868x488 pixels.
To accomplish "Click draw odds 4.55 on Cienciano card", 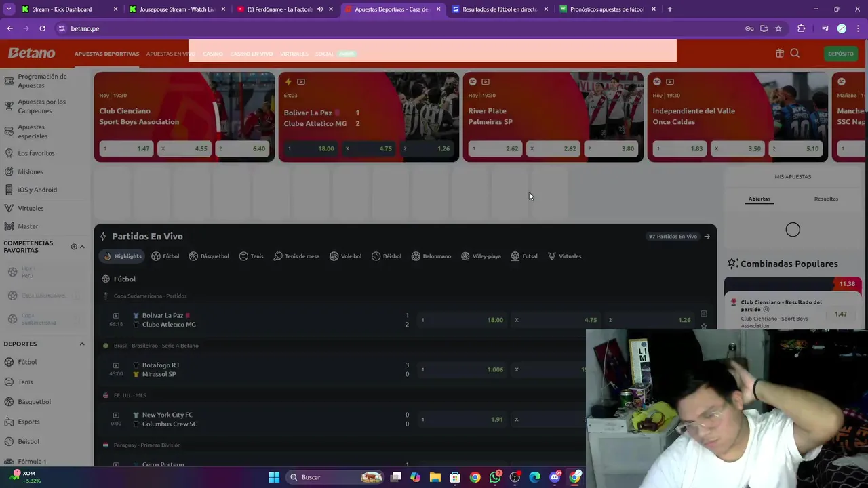I will 184,148.
